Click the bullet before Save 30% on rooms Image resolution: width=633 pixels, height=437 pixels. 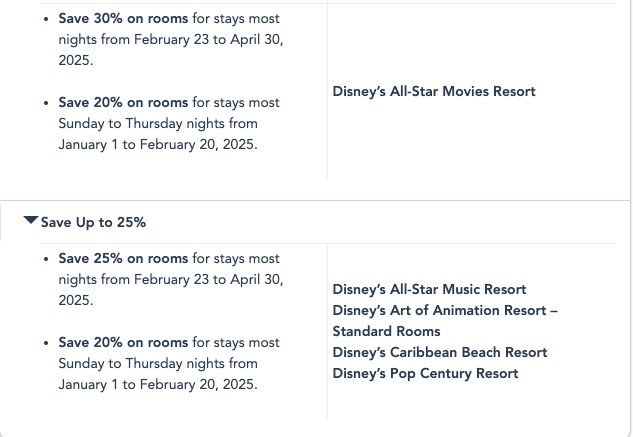pos(46,19)
